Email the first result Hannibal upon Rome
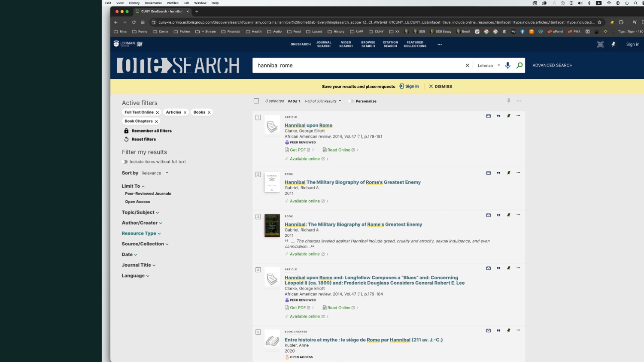The image size is (644, 362). [x=488, y=116]
